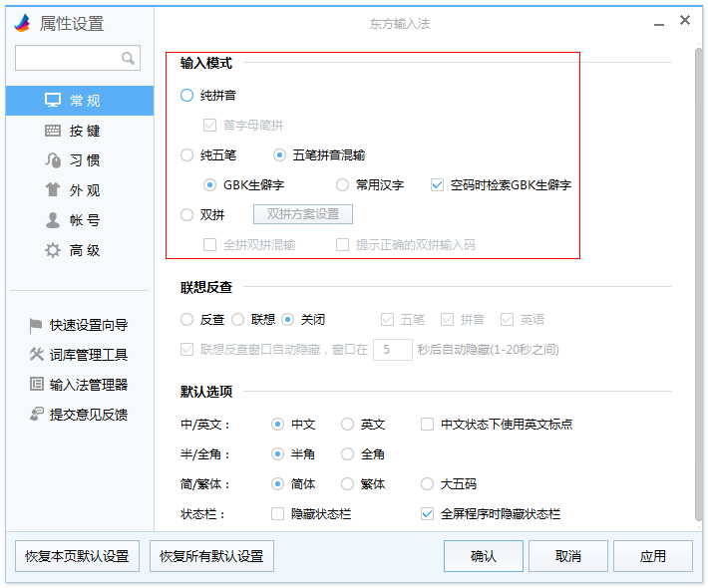The width and height of the screenshot is (708, 588).
Task: Toggle the 五笔 lookup checkbox
Action: (x=388, y=320)
